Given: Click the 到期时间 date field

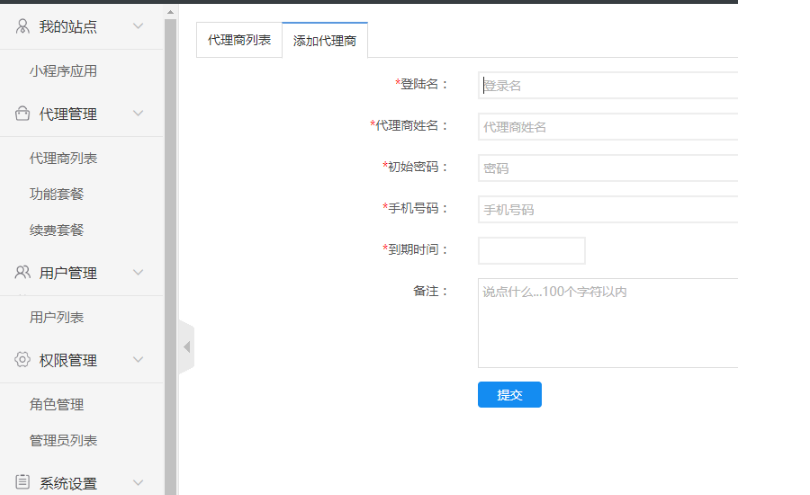Looking at the screenshot, I should click(531, 250).
